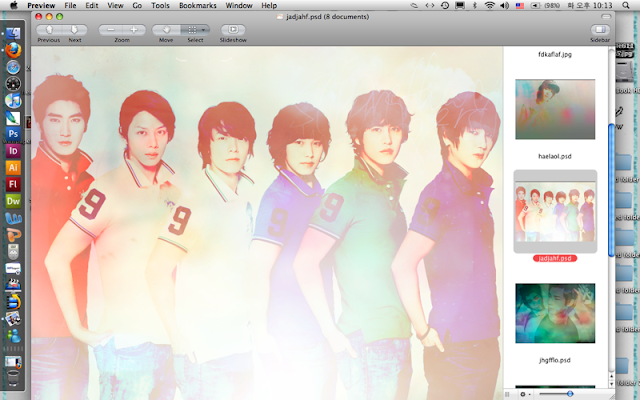Launch Flash from the Dock

pyautogui.click(x=13, y=184)
